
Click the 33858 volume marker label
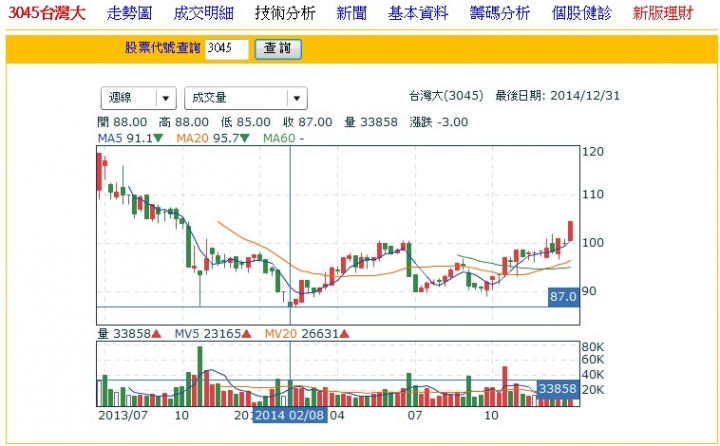click(x=557, y=389)
